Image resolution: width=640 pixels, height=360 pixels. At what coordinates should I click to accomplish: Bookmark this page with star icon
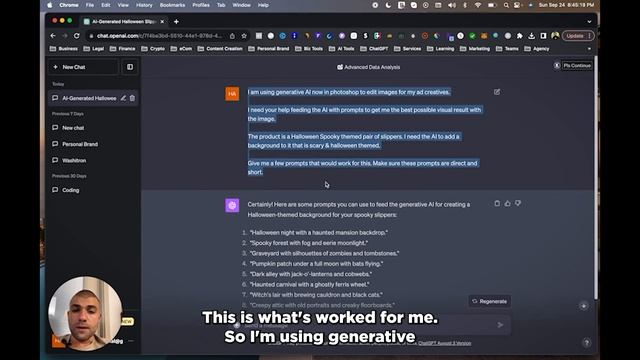[244, 36]
